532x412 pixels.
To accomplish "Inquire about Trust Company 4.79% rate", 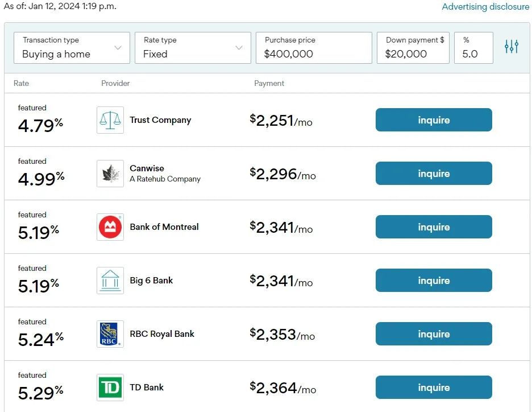I will 434,120.
